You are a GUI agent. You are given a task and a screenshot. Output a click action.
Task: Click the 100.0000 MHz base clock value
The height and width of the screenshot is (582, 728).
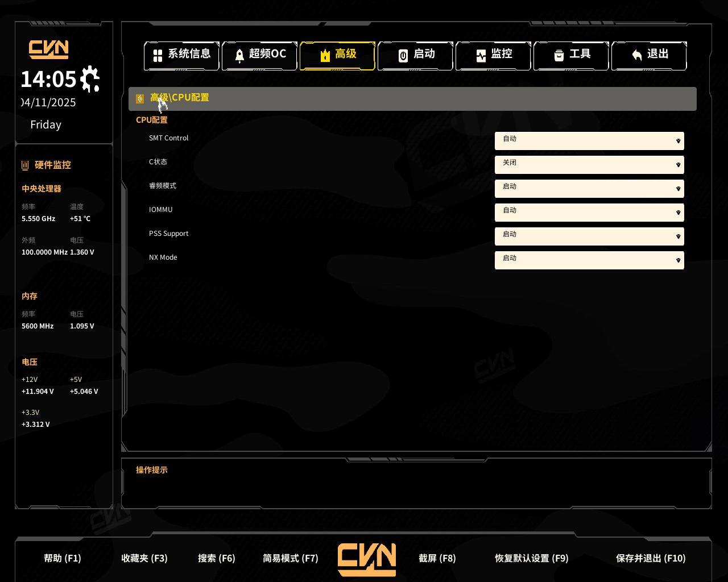pyautogui.click(x=44, y=252)
